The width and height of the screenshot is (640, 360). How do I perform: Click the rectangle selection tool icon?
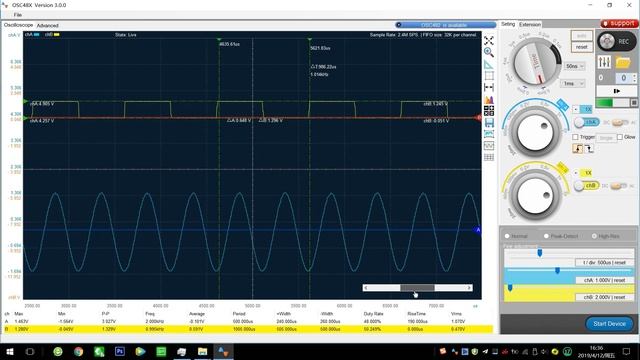click(x=489, y=76)
